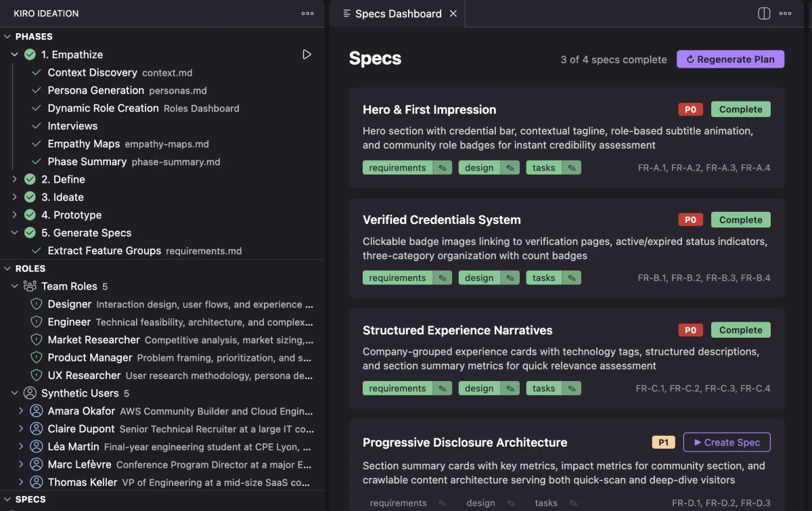Click green check icon beside 2. Define
The image size is (812, 511).
[x=30, y=179]
